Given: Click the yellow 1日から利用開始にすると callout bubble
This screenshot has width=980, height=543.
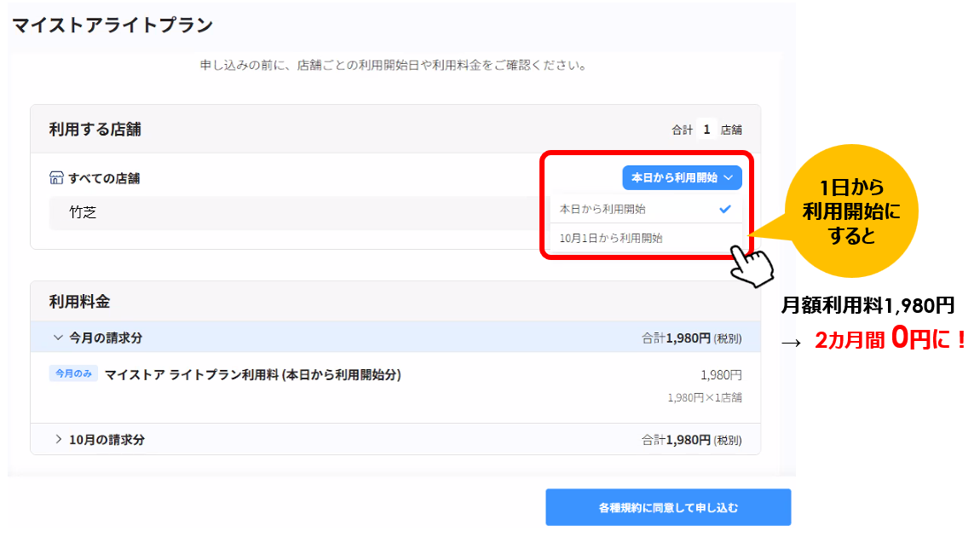Looking at the screenshot, I should click(850, 211).
